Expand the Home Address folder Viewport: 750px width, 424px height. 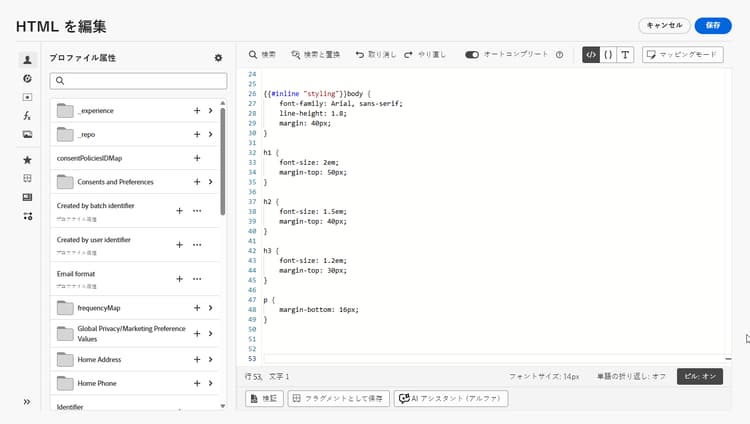[x=210, y=359]
